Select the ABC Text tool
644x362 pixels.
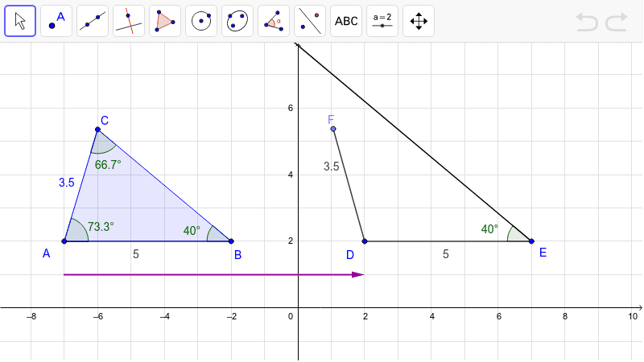[x=346, y=21]
